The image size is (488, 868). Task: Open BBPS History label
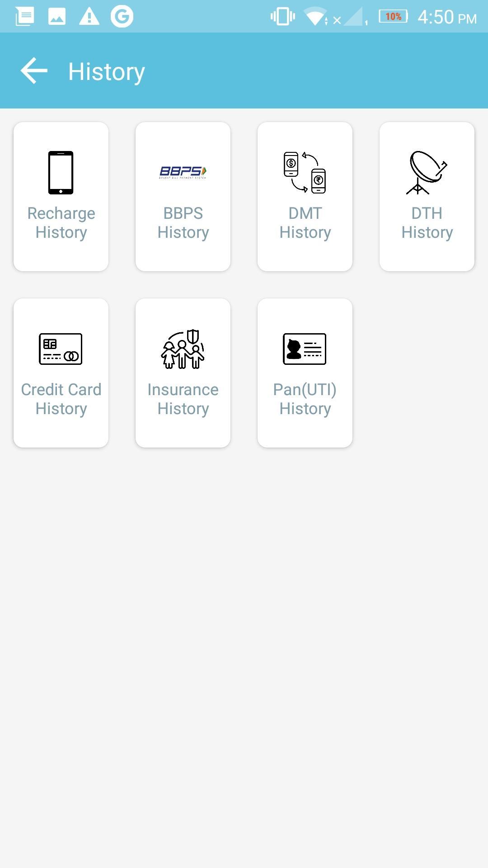click(183, 222)
